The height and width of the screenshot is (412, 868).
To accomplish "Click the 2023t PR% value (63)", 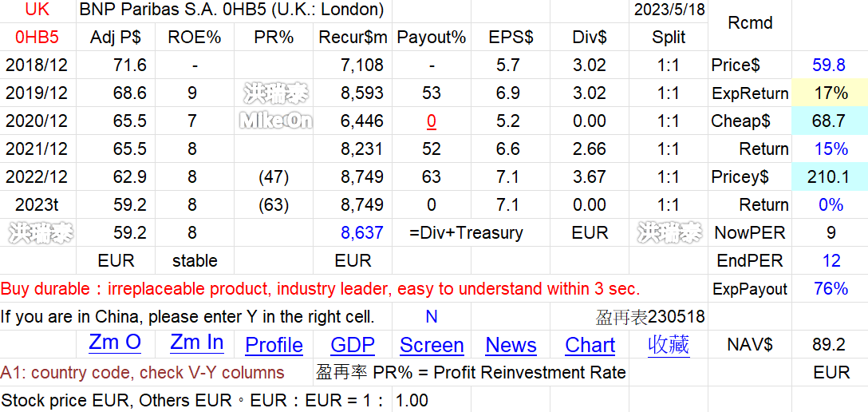I will click(274, 205).
